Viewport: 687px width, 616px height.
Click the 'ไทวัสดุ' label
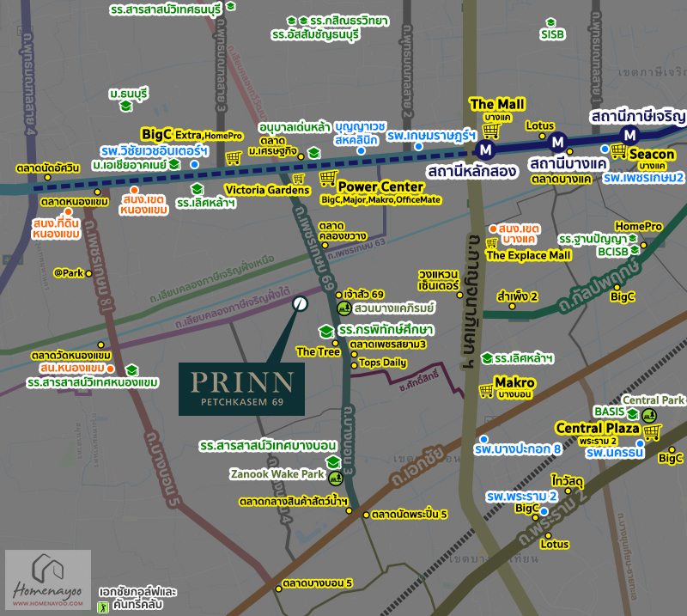[x=568, y=481]
